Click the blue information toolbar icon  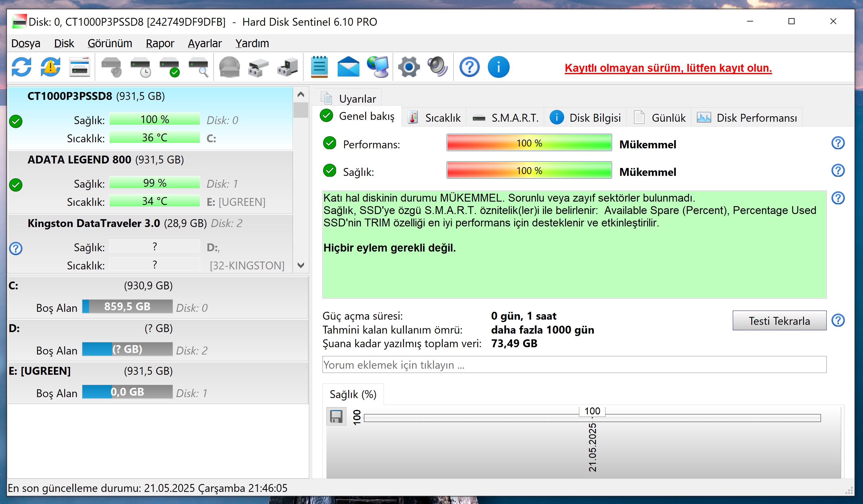coord(499,67)
